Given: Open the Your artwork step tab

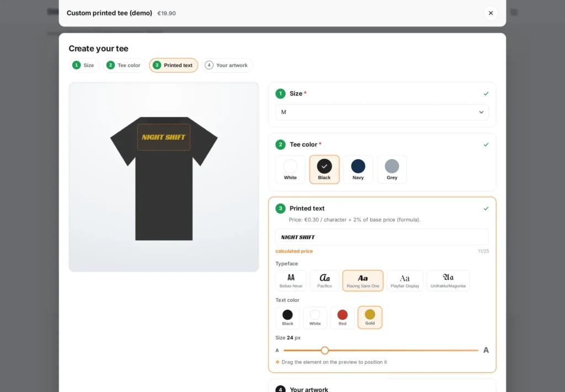Looking at the screenshot, I should pyautogui.click(x=227, y=65).
